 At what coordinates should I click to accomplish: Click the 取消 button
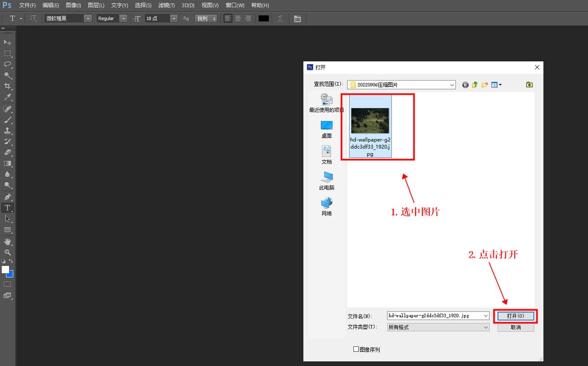point(515,327)
